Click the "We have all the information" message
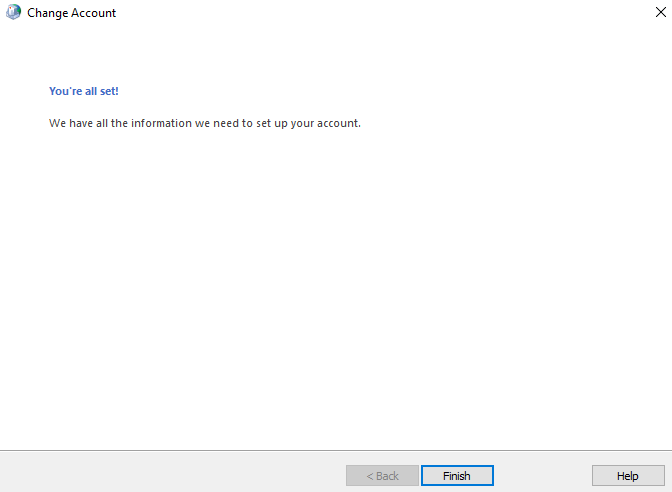The width and height of the screenshot is (672, 492). (204, 123)
